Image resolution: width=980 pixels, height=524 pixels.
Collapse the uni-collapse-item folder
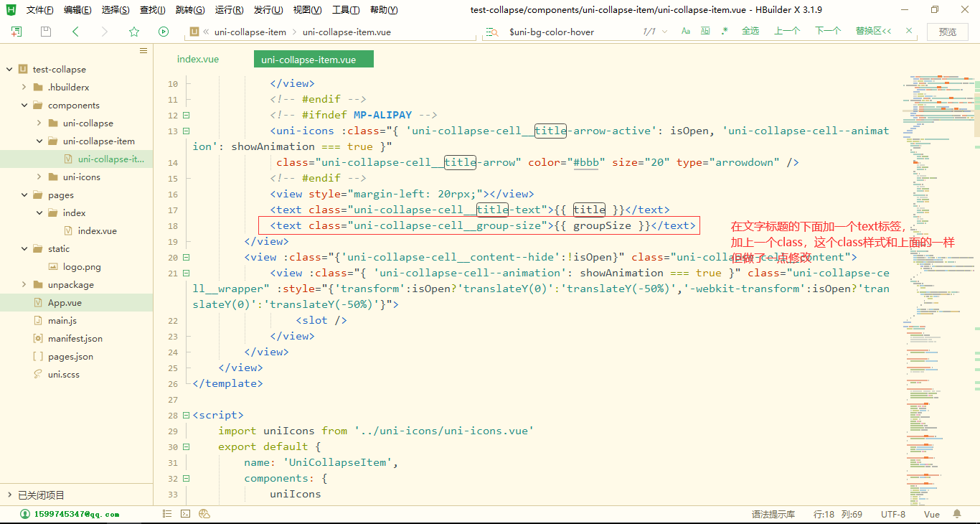coord(37,141)
